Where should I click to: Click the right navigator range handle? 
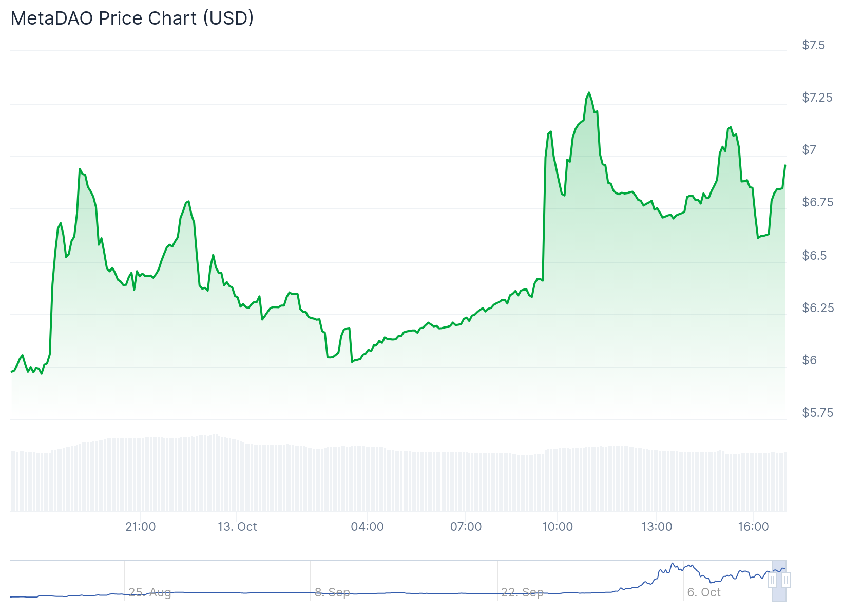[786, 581]
